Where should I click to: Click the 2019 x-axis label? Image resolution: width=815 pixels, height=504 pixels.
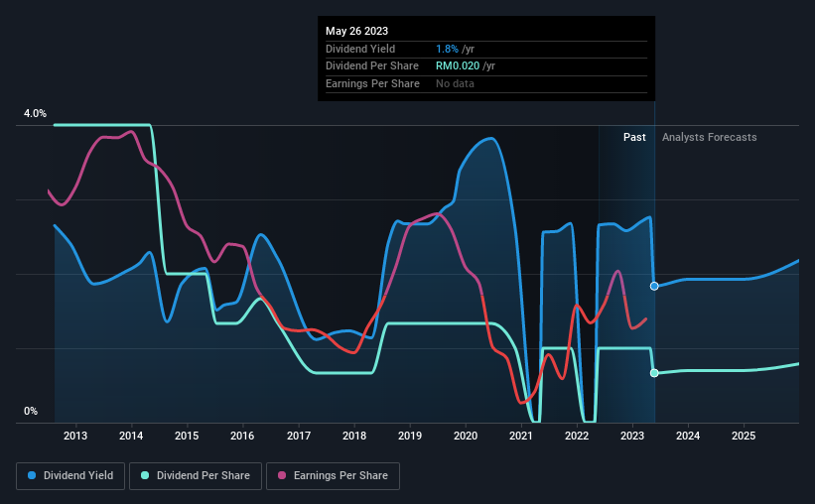pos(410,436)
